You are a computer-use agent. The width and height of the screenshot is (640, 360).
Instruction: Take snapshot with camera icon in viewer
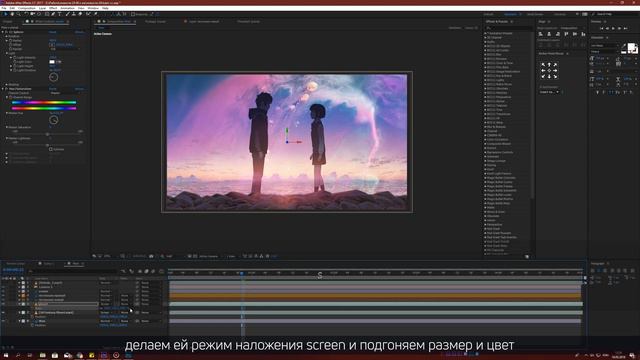(151, 256)
